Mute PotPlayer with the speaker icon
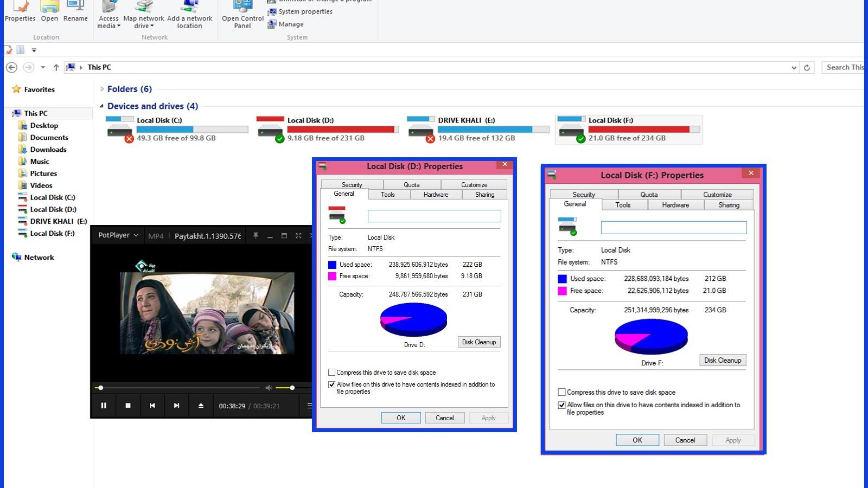The height and width of the screenshot is (488, 868). tap(269, 388)
